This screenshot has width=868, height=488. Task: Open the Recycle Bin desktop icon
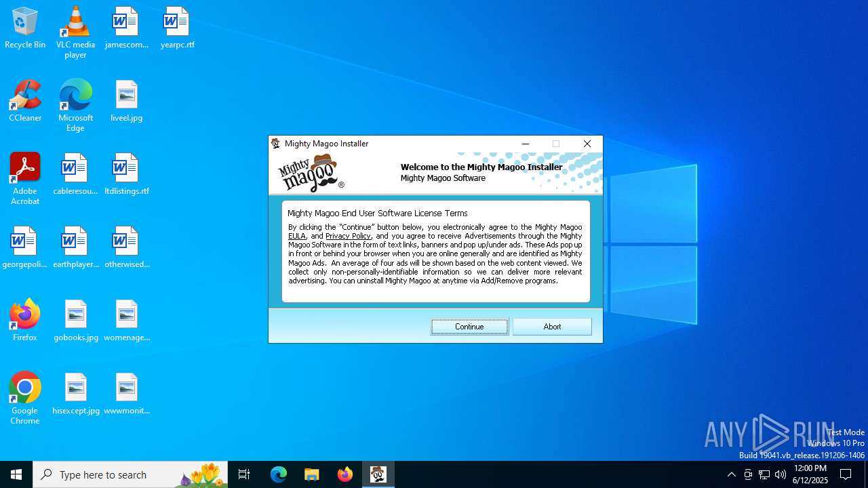(x=25, y=28)
